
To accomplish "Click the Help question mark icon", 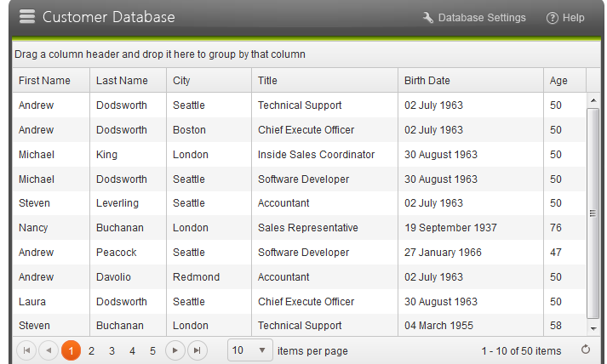I will [x=552, y=18].
